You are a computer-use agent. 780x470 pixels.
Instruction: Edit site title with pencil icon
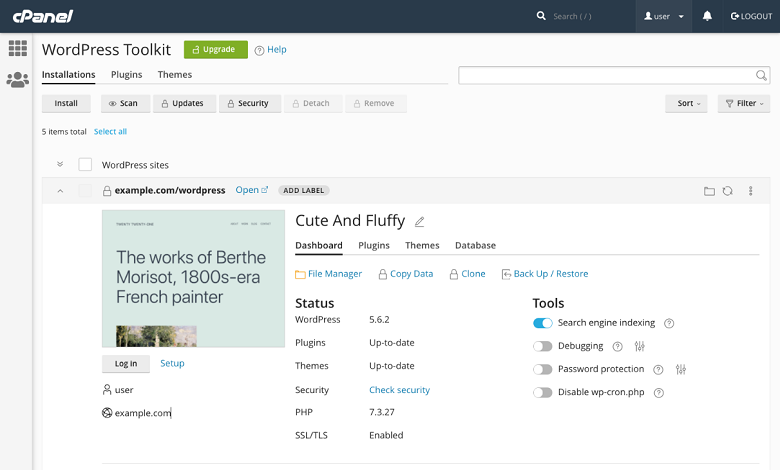(419, 222)
